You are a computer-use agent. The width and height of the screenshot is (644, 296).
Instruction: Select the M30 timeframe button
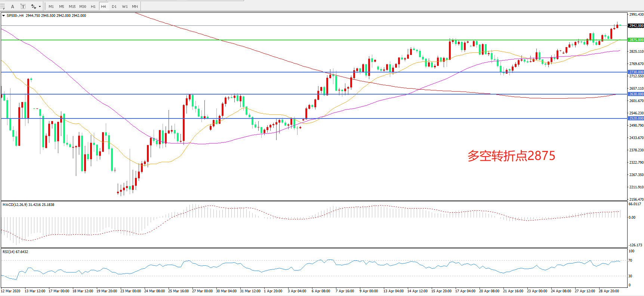tap(83, 6)
